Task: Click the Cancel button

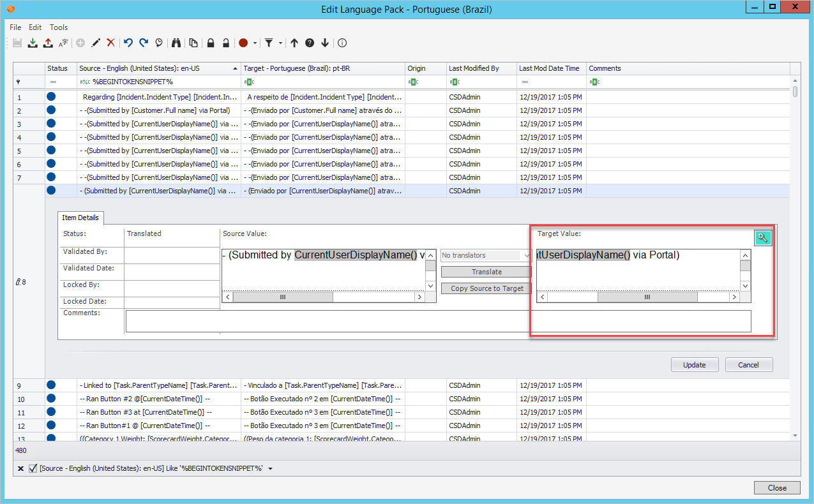Action: [x=748, y=365]
